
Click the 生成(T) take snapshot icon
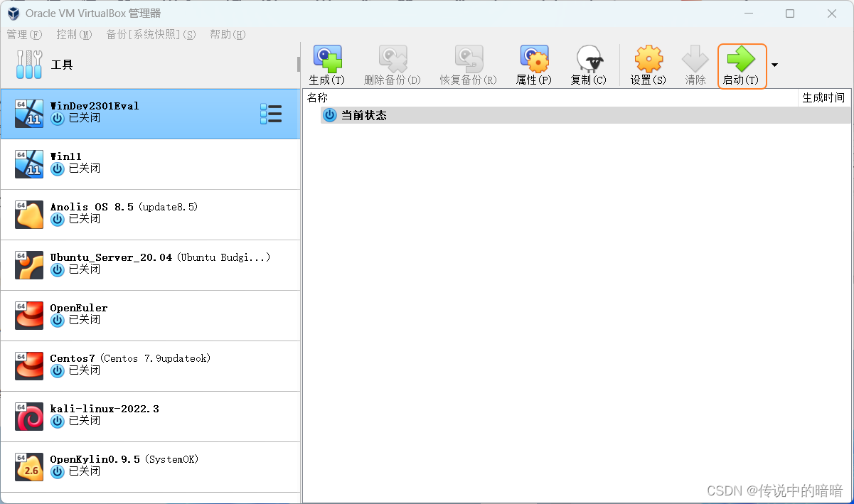[x=328, y=58]
